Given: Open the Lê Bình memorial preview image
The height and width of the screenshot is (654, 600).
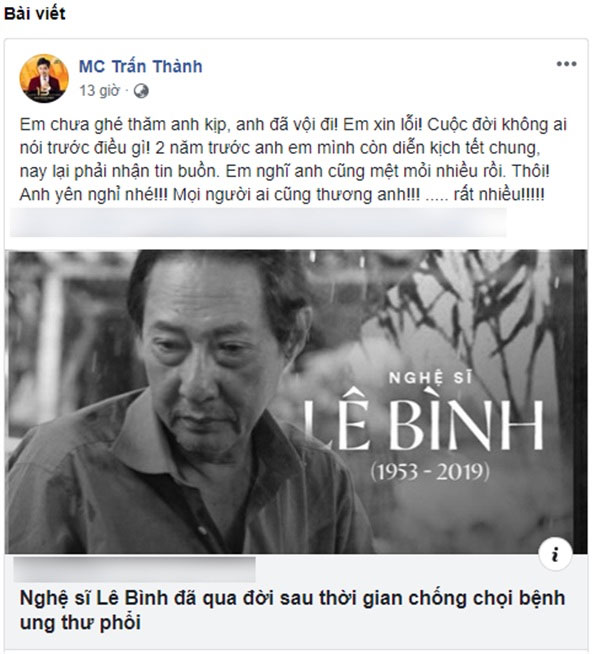Looking at the screenshot, I should [x=296, y=402].
